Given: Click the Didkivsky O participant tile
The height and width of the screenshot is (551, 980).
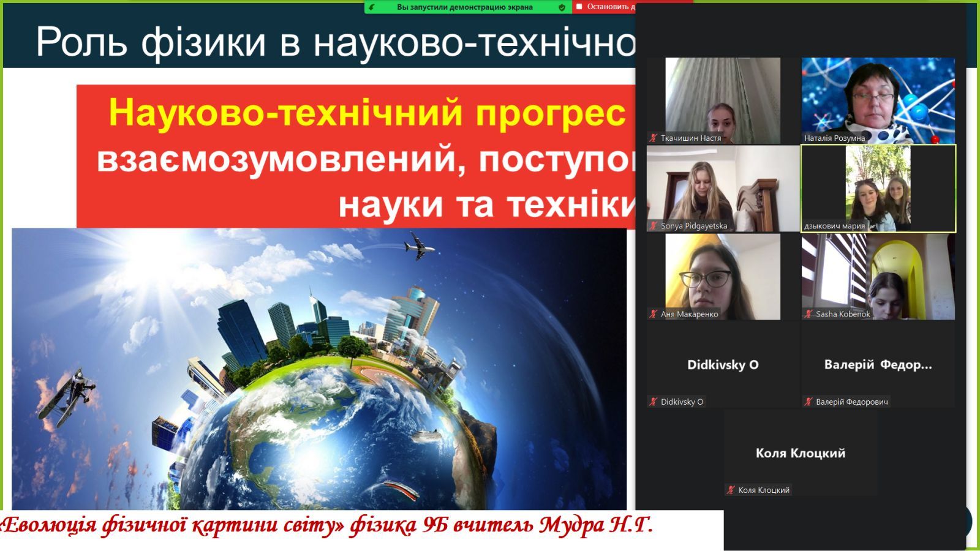Looking at the screenshot, I should click(x=723, y=364).
